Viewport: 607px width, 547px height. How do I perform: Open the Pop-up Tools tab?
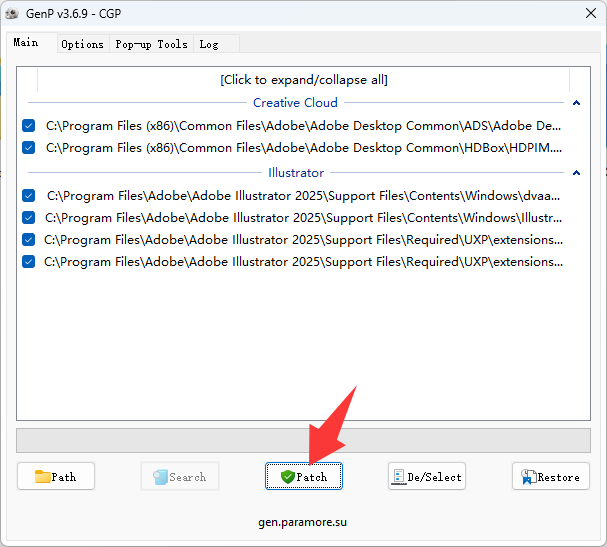(x=151, y=44)
